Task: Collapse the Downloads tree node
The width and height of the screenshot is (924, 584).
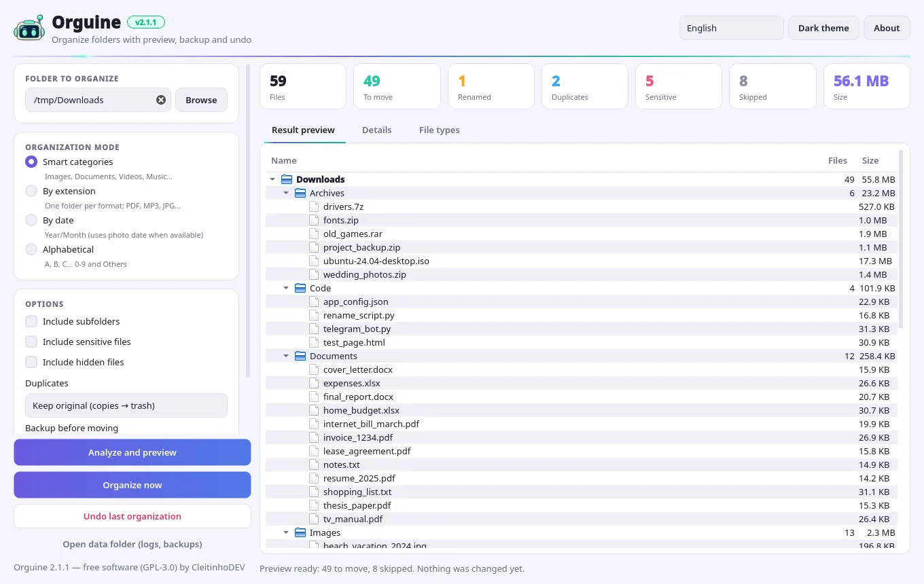Action: [x=272, y=179]
